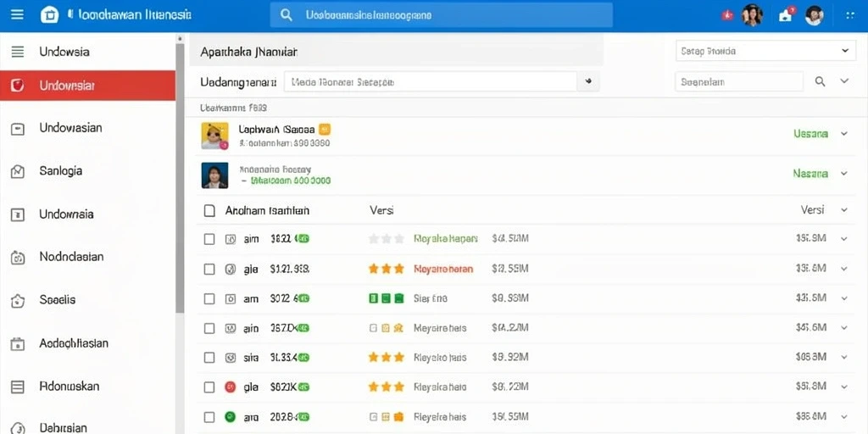The height and width of the screenshot is (434, 868).
Task: Click the orange star rating beside Reyarrenaran
Action: 387,269
